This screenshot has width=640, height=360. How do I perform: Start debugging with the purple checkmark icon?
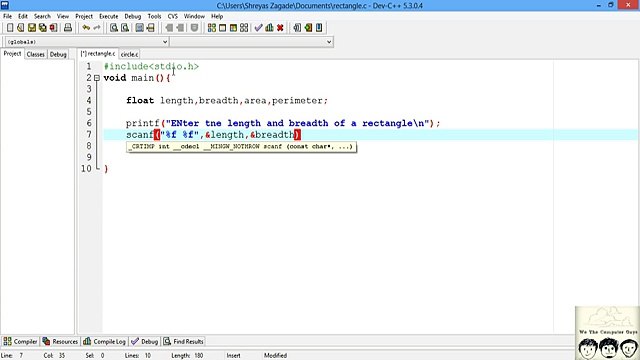(x=258, y=28)
